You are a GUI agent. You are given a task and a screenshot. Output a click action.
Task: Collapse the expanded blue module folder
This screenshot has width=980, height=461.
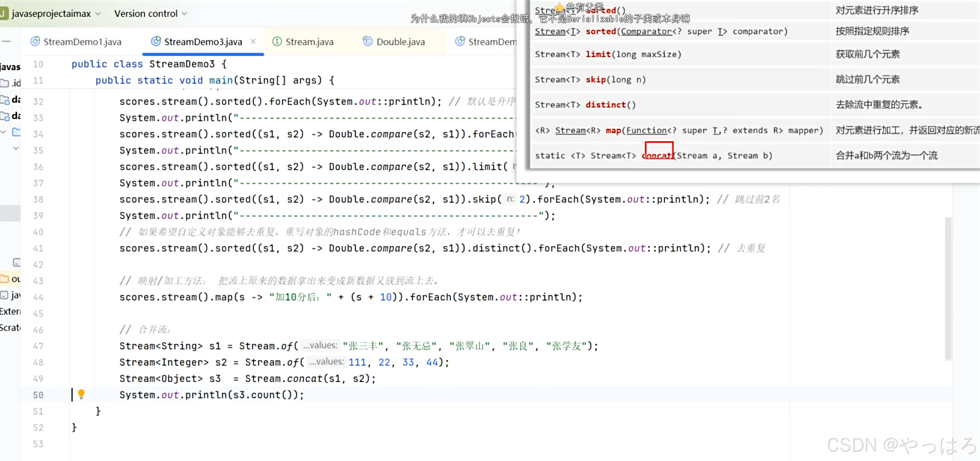point(4,132)
